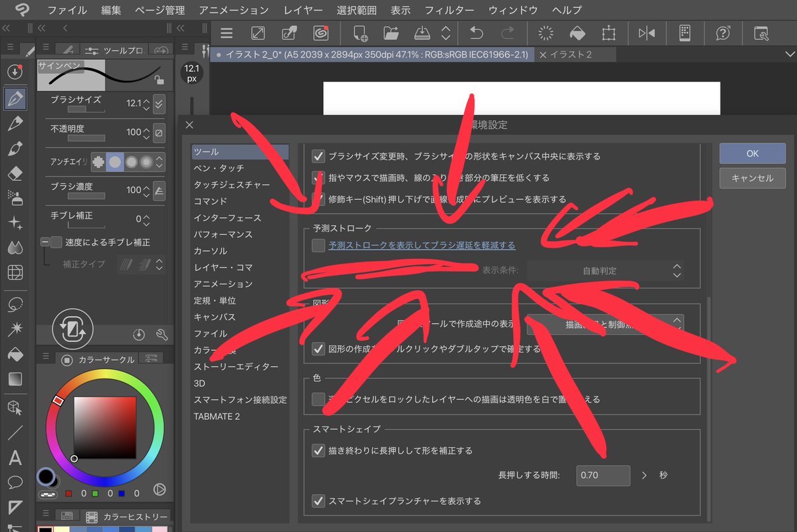Toggle long press shape correction checkbox
Screen dimensions: 797x532
pos(318,450)
